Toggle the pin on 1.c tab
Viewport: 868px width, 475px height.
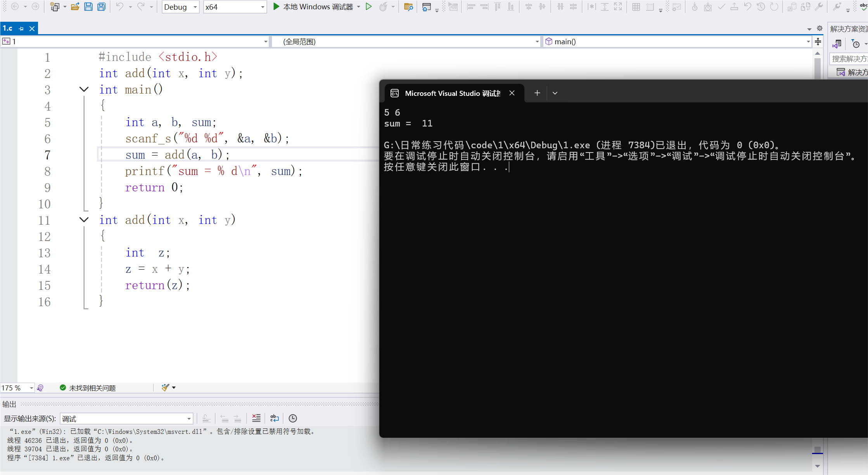pos(21,29)
